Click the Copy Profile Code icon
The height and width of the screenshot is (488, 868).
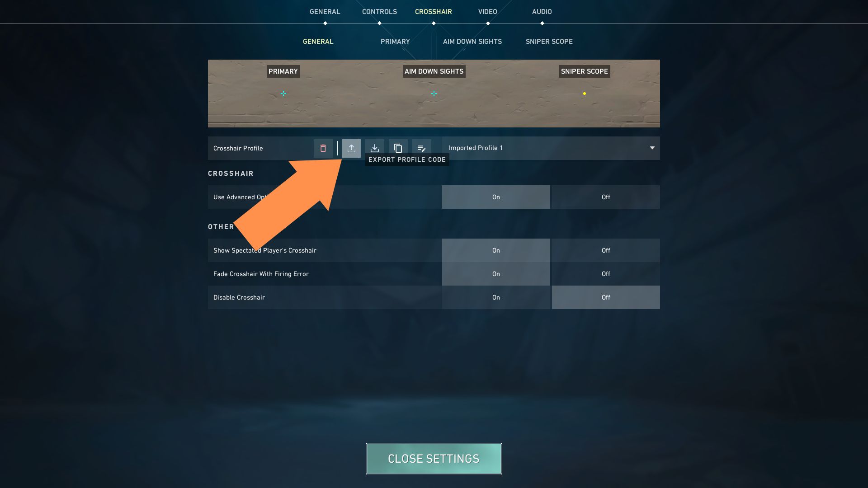tap(398, 148)
